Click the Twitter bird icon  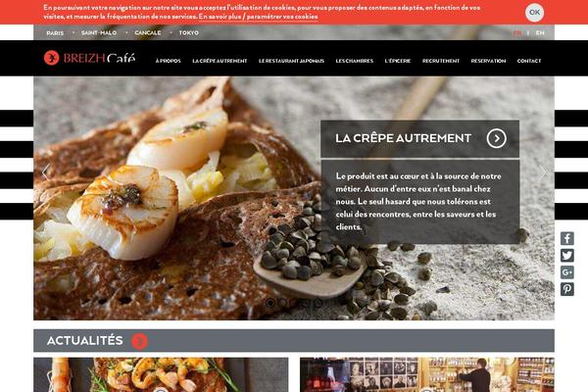(x=567, y=256)
